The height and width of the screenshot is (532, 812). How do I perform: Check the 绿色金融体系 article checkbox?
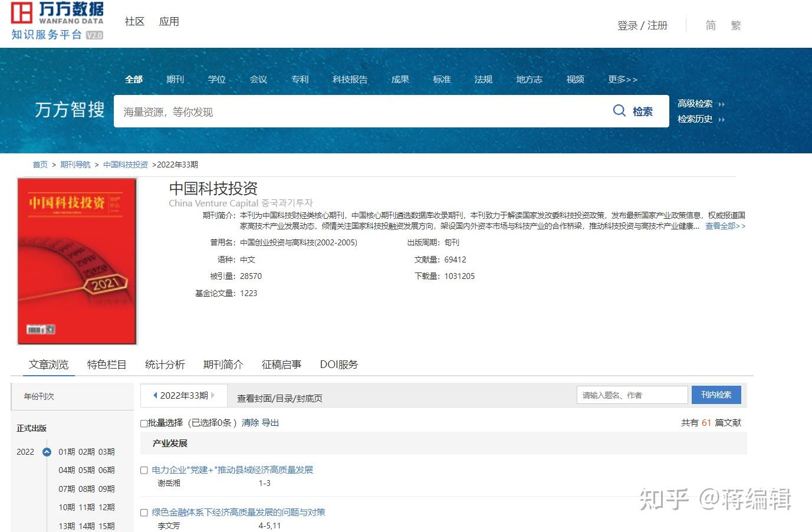[x=144, y=513]
